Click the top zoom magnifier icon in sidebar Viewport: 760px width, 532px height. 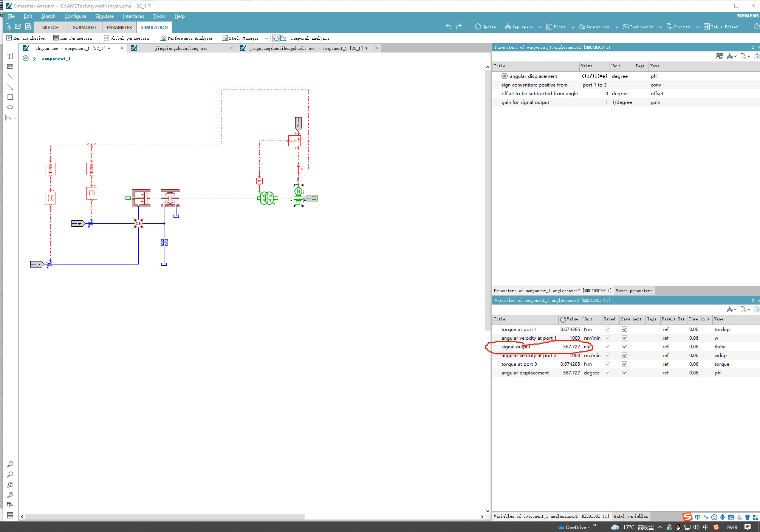click(10, 464)
